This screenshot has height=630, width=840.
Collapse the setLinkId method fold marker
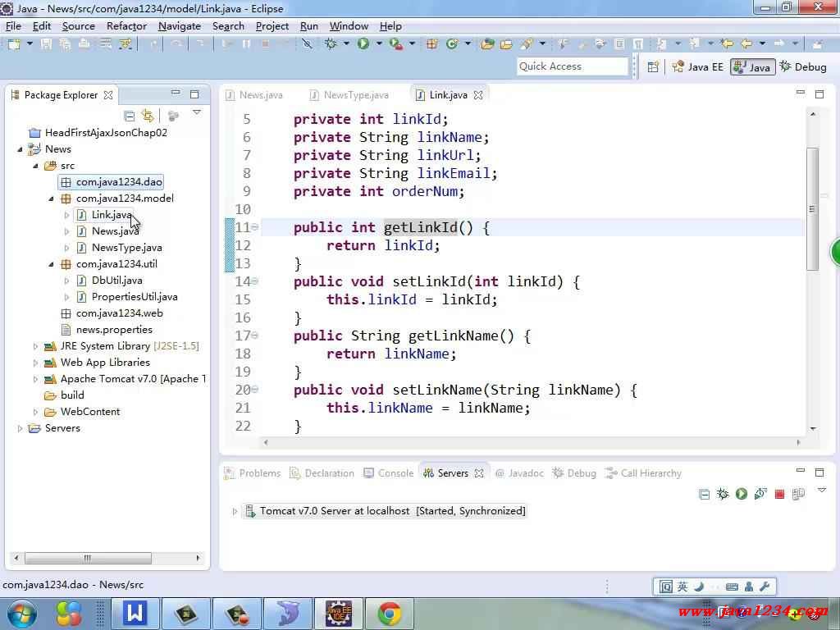[x=255, y=281]
